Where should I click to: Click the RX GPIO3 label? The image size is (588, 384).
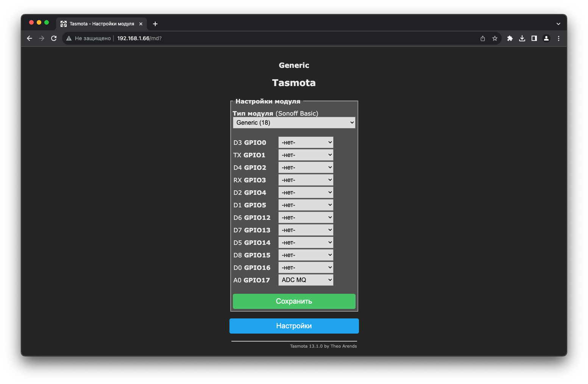250,180
